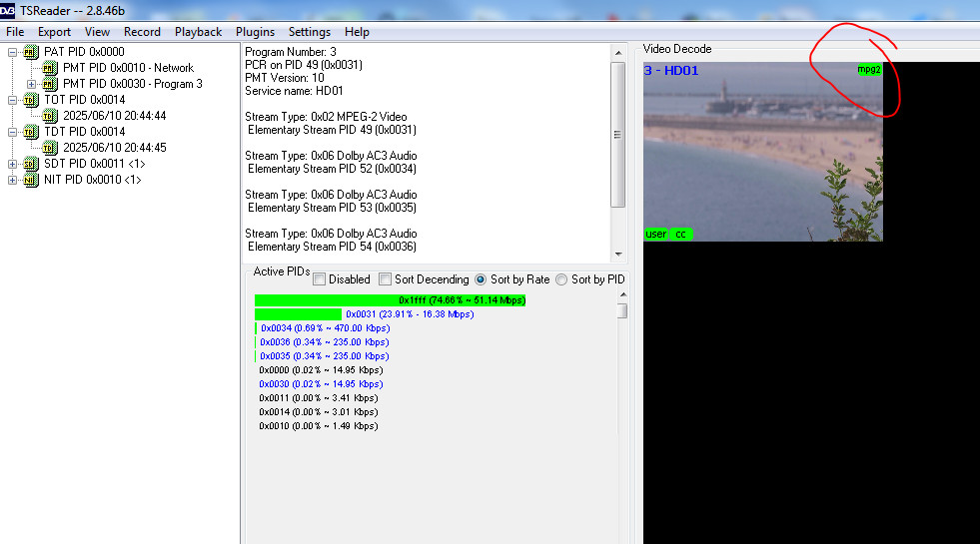
Task: Toggle the Sort Decending checkbox
Action: pyautogui.click(x=385, y=279)
